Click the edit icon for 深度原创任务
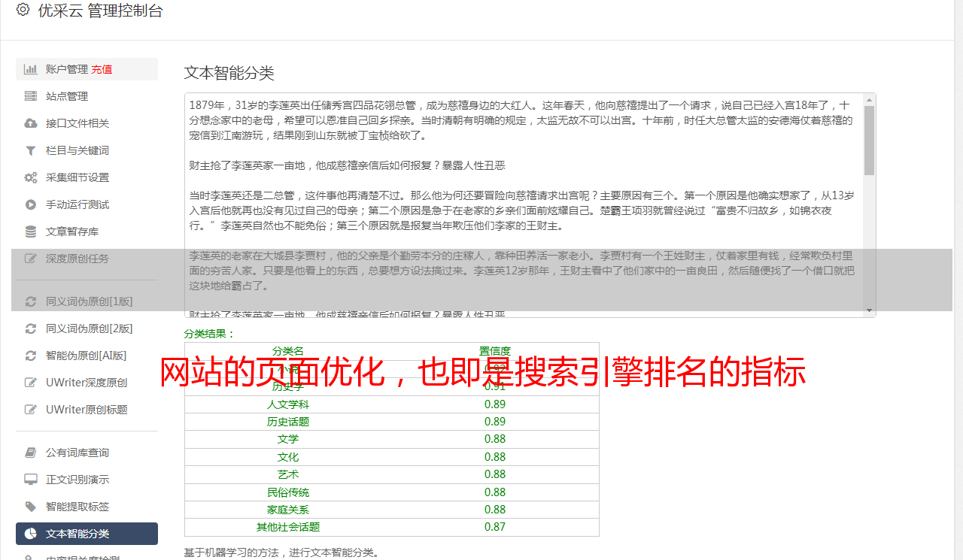Viewport: 963px width, 560px height. pos(31,259)
